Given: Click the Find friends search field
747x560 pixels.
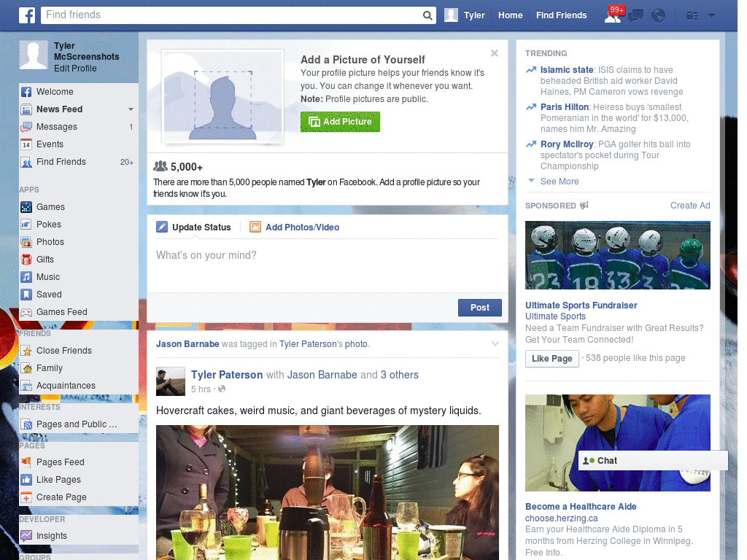Looking at the screenshot, I should 232,15.
